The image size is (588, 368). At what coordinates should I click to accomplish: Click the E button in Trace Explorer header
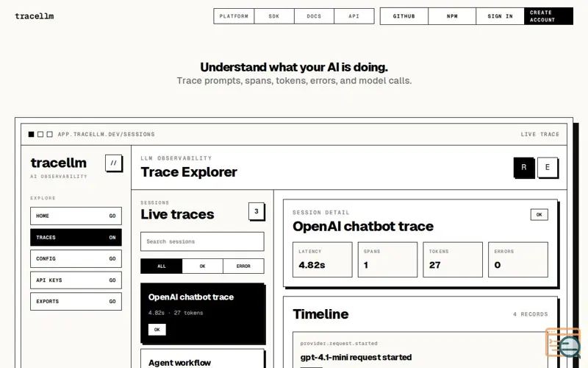click(548, 168)
